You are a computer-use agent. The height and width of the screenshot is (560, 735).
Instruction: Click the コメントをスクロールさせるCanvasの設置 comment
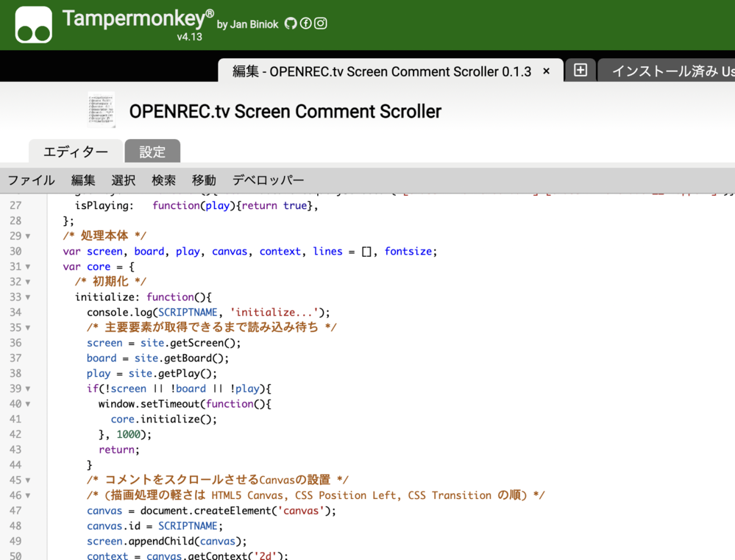218,480
